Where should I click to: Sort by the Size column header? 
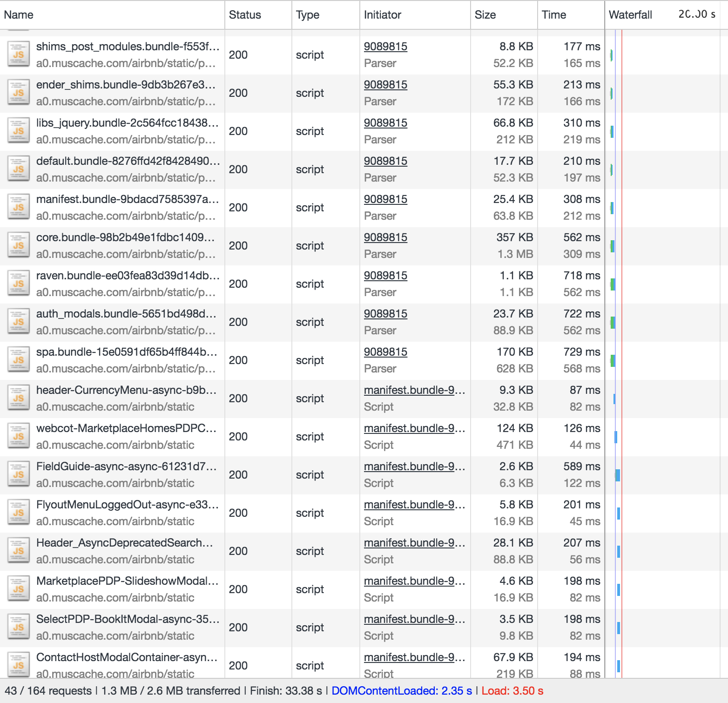coord(504,15)
